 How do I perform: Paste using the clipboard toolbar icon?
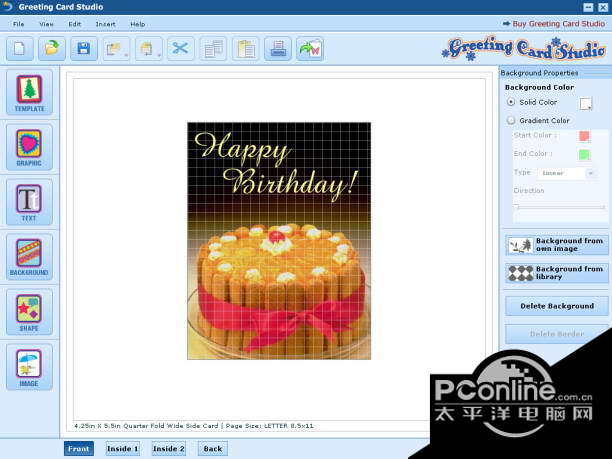(x=245, y=49)
